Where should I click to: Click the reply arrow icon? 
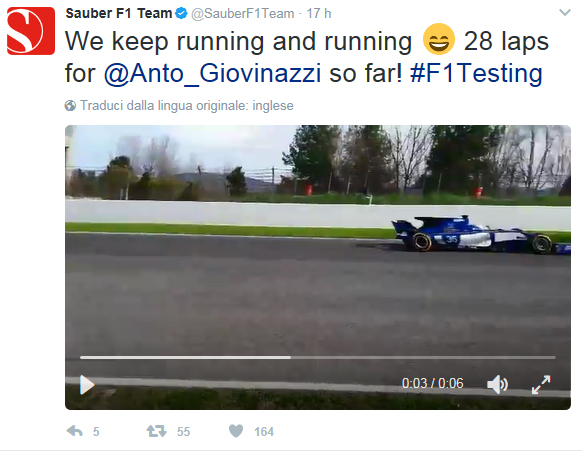tap(75, 431)
